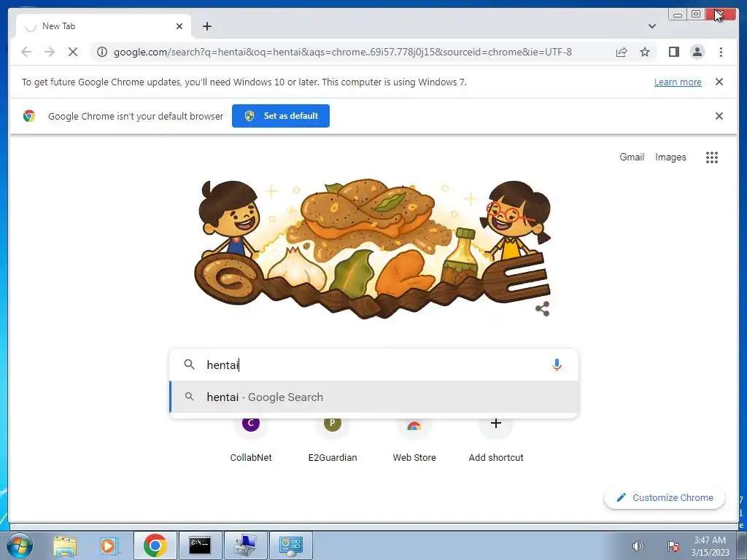747x560 pixels.
Task: Minimize the Chrome window
Action: [x=678, y=15]
